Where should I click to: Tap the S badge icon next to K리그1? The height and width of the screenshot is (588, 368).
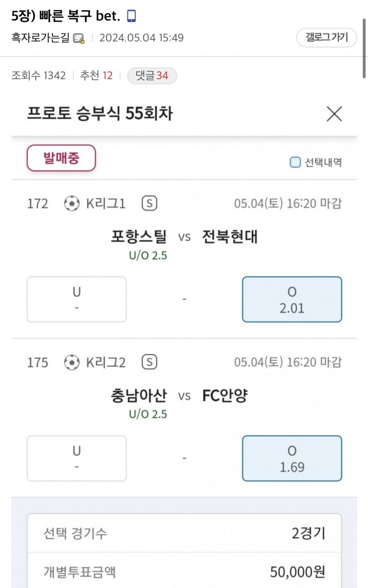pyautogui.click(x=149, y=204)
